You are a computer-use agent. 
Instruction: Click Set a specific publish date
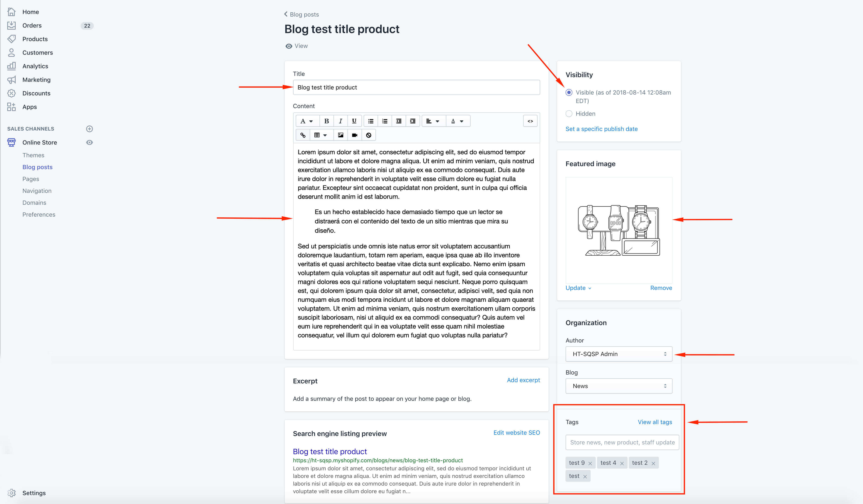coord(601,129)
